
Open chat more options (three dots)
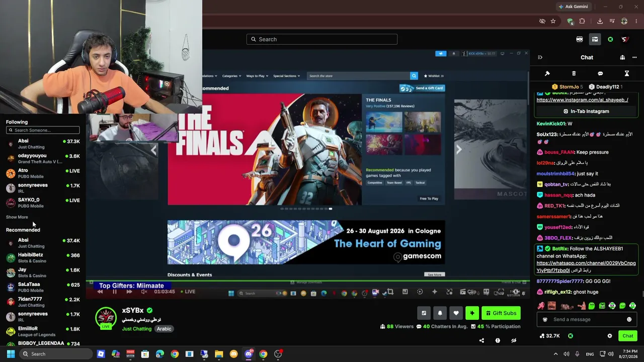(x=634, y=57)
